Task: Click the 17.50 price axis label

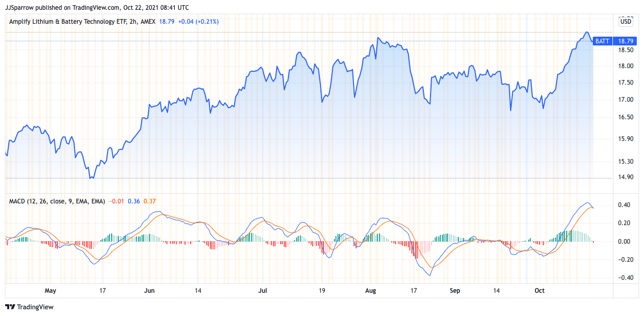Action: 626,83
